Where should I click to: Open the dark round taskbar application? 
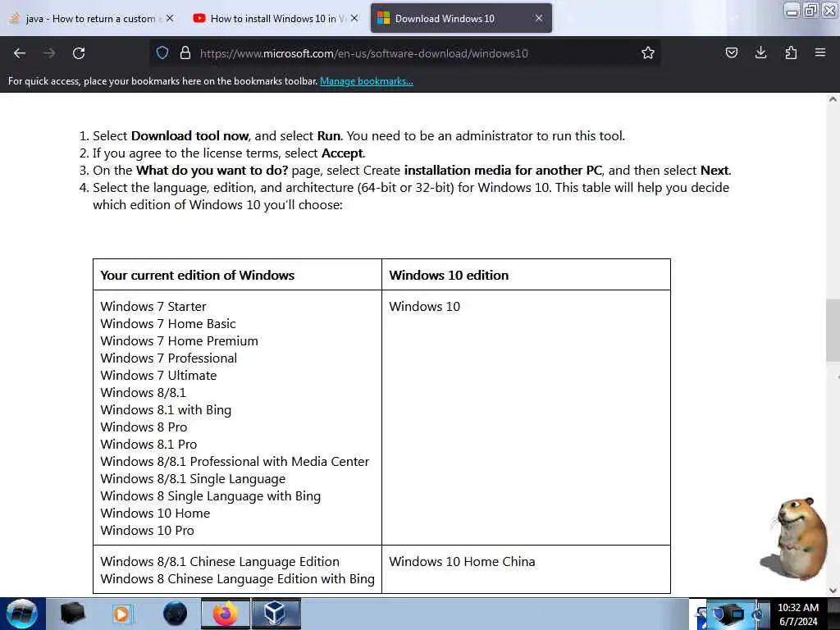pos(175,614)
